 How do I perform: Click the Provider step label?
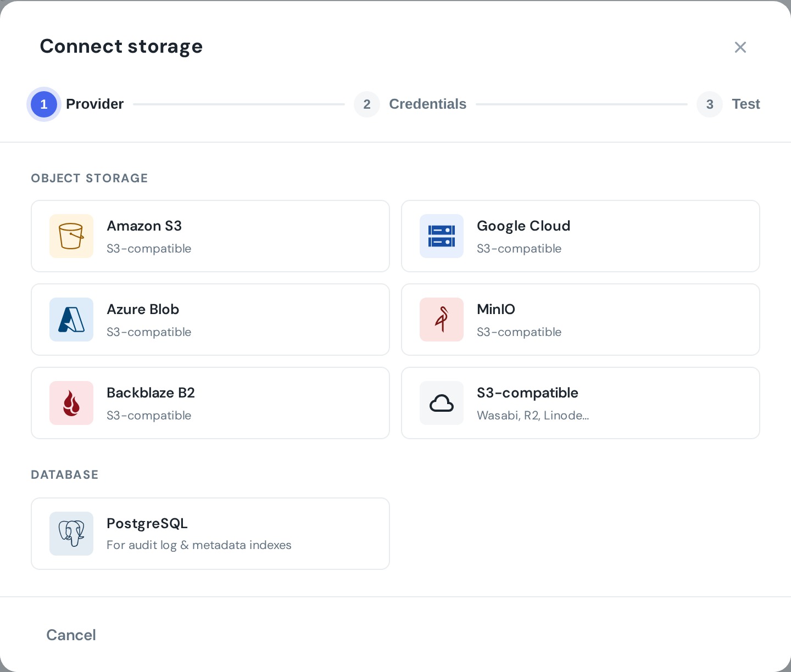[94, 104]
